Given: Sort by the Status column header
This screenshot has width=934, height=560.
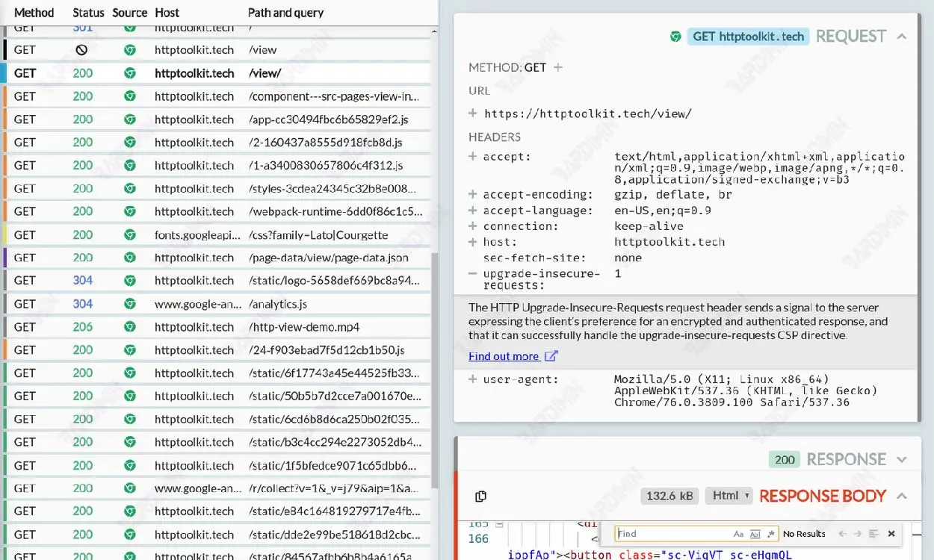Looking at the screenshot, I should [88, 13].
